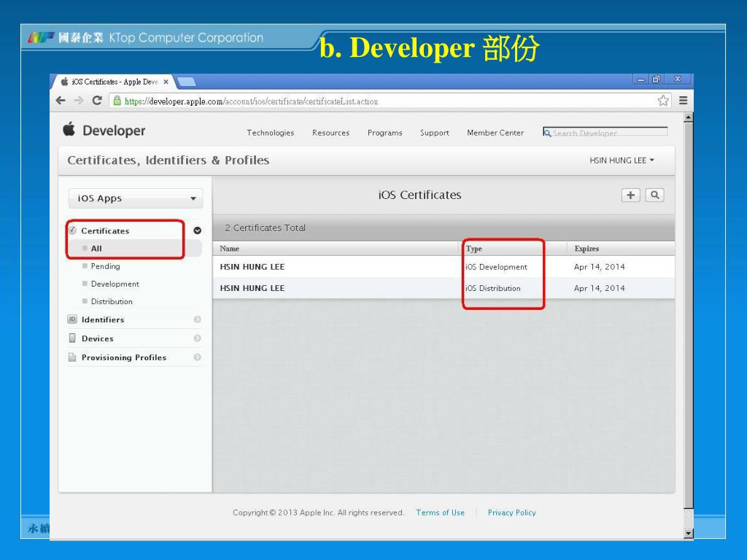Click expiry date of iOS Distribution certificate
The image size is (747, 560).
pyautogui.click(x=600, y=288)
